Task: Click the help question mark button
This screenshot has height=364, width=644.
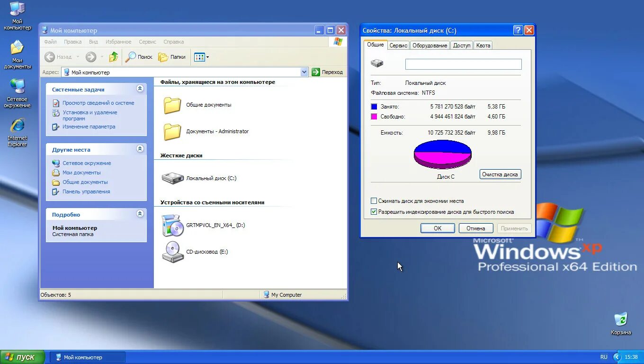Action: [518, 30]
